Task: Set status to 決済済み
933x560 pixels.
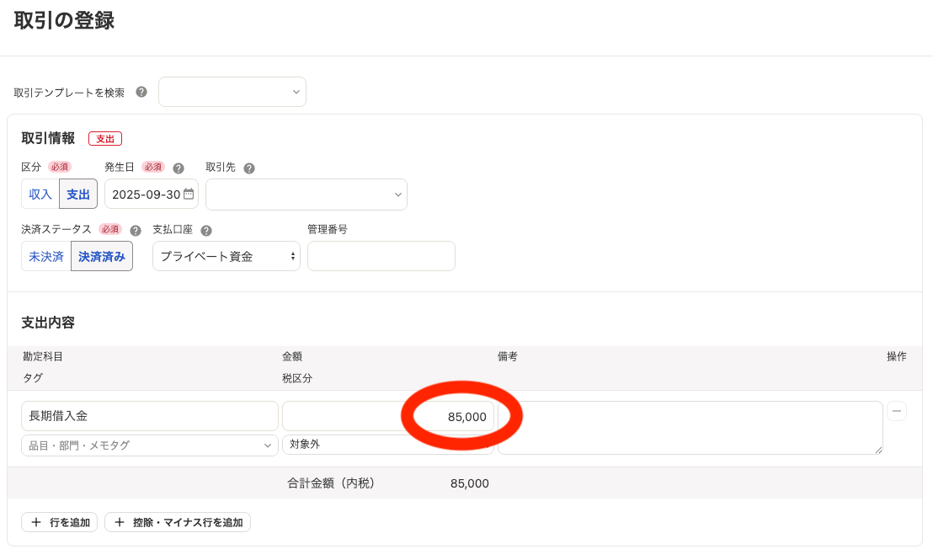Action: [102, 256]
